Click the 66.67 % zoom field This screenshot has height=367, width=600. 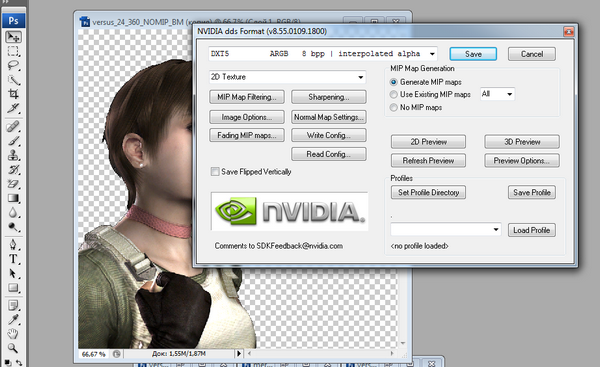tap(94, 354)
